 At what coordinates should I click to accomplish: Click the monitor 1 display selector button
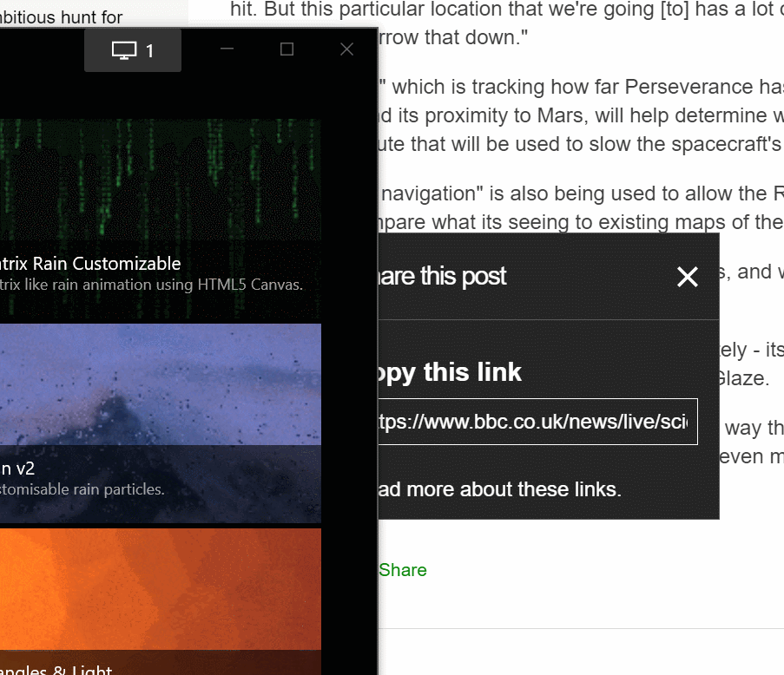point(133,50)
